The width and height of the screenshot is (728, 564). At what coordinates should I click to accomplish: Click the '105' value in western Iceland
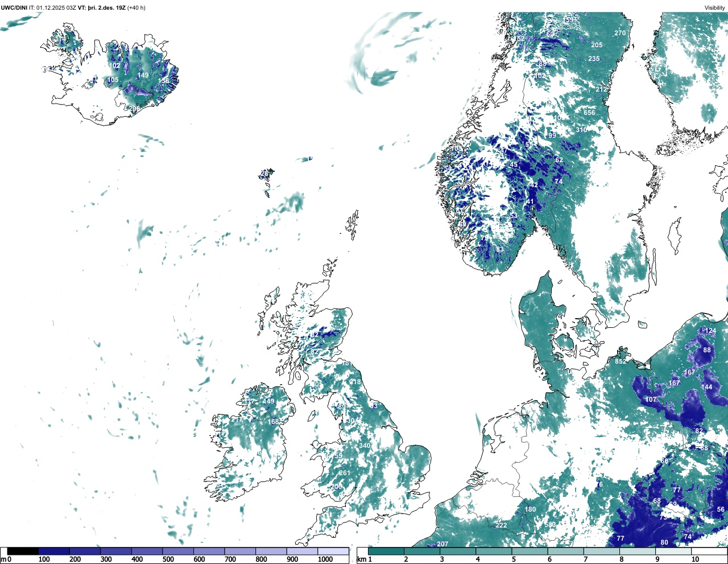point(113,80)
